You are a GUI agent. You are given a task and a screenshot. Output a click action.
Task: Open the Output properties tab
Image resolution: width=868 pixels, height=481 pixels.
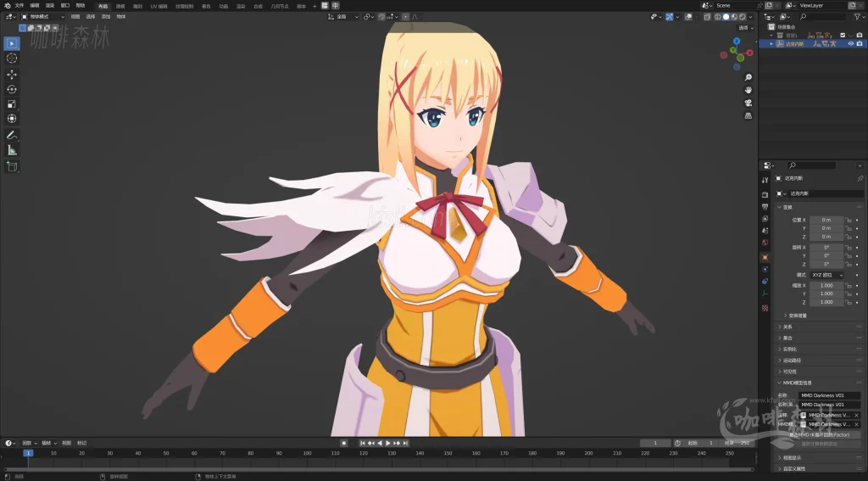click(765, 207)
